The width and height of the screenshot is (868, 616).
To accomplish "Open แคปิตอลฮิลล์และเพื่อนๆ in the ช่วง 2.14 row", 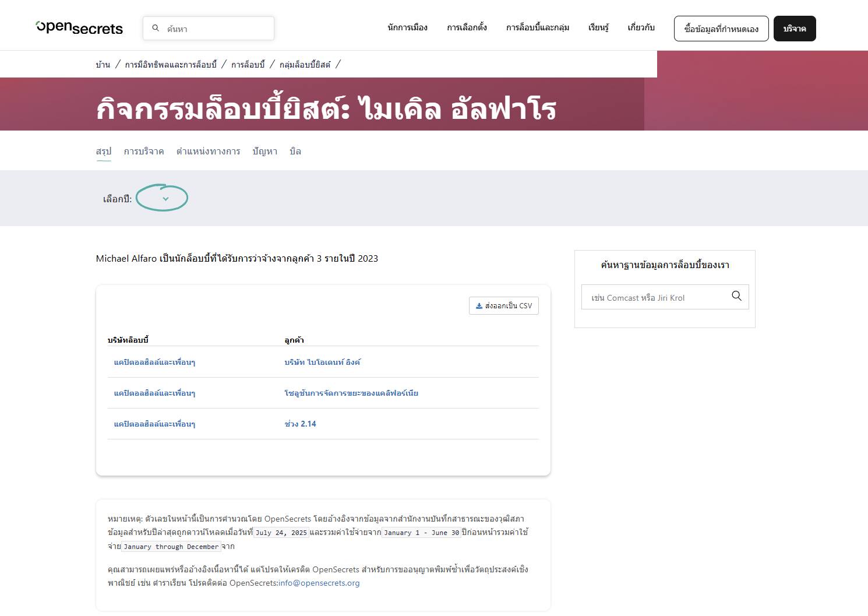I will tap(154, 424).
